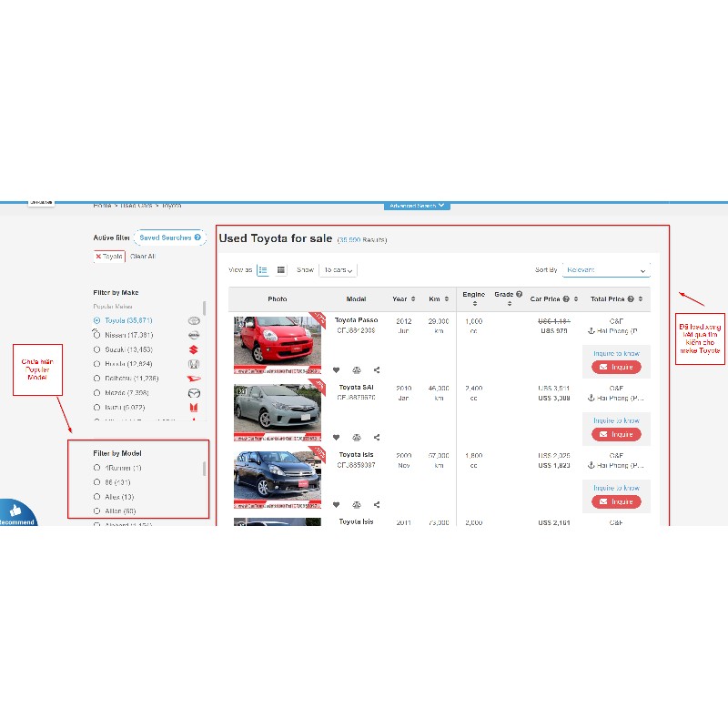
Task: Sort listings by Grade column arrows
Action: tap(510, 304)
